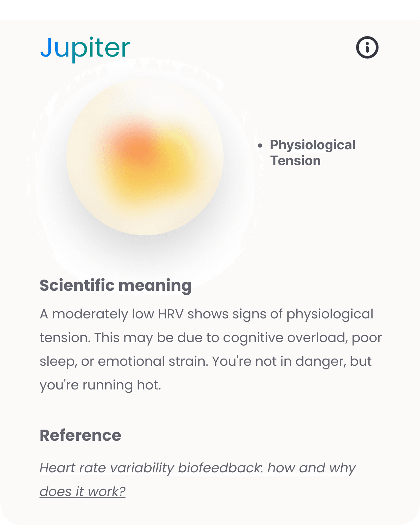Open the 'Heart rate variability biofeedback' reference link
The image size is (420, 525).
coord(197,467)
